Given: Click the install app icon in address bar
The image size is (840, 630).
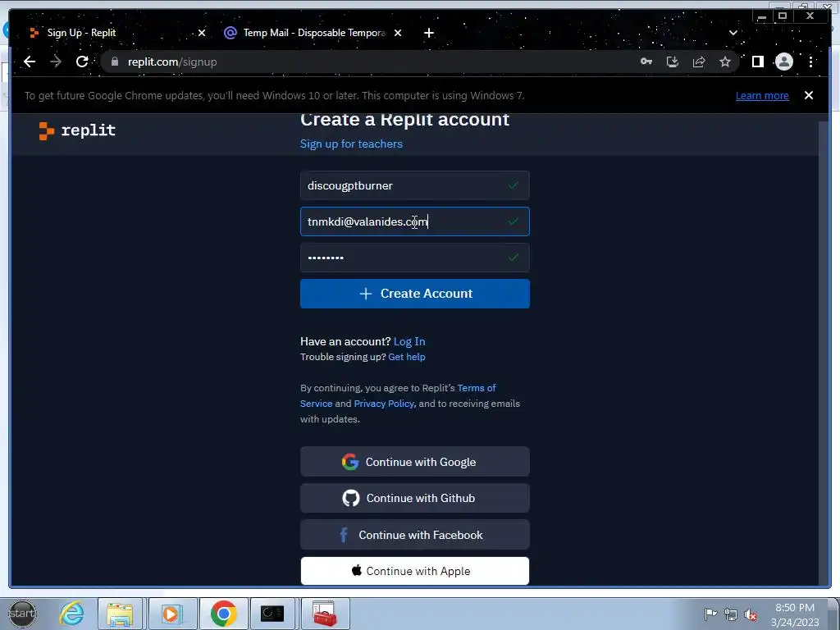Looking at the screenshot, I should 673,62.
